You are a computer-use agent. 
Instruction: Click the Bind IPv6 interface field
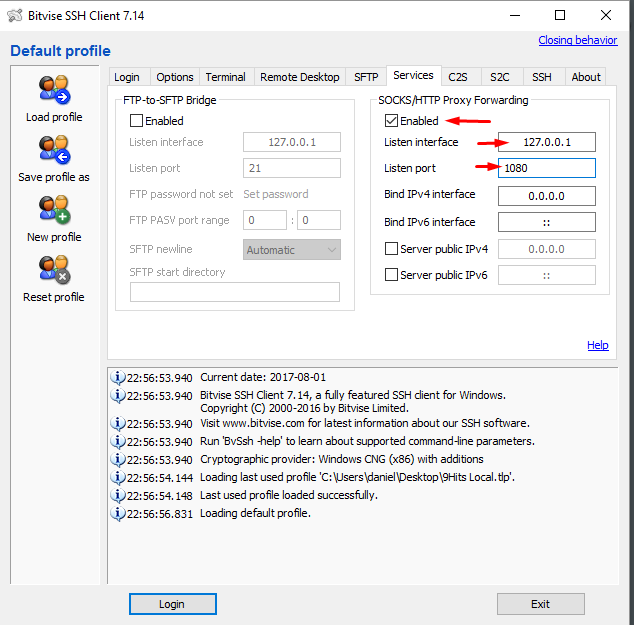(x=547, y=222)
